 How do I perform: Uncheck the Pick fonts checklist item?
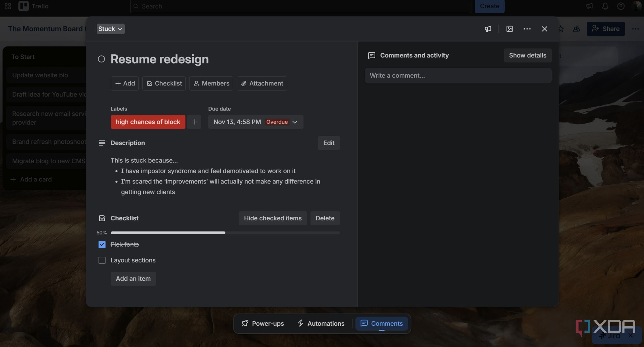[102, 244]
